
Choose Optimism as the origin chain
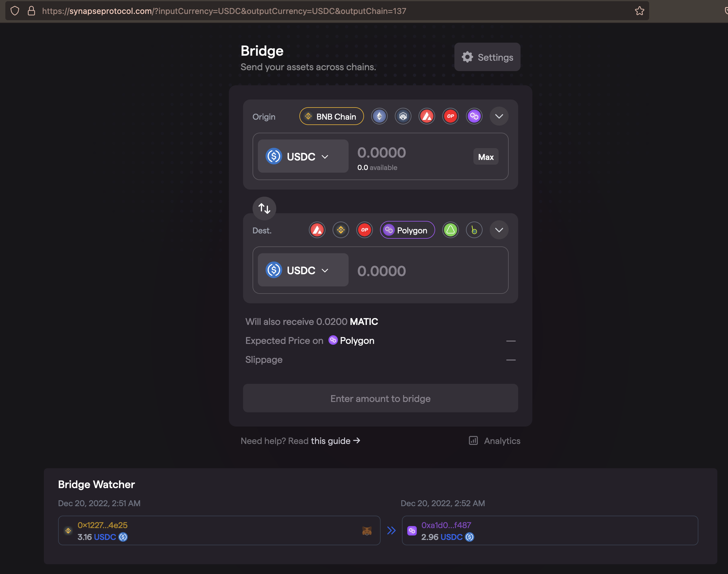pyautogui.click(x=450, y=116)
